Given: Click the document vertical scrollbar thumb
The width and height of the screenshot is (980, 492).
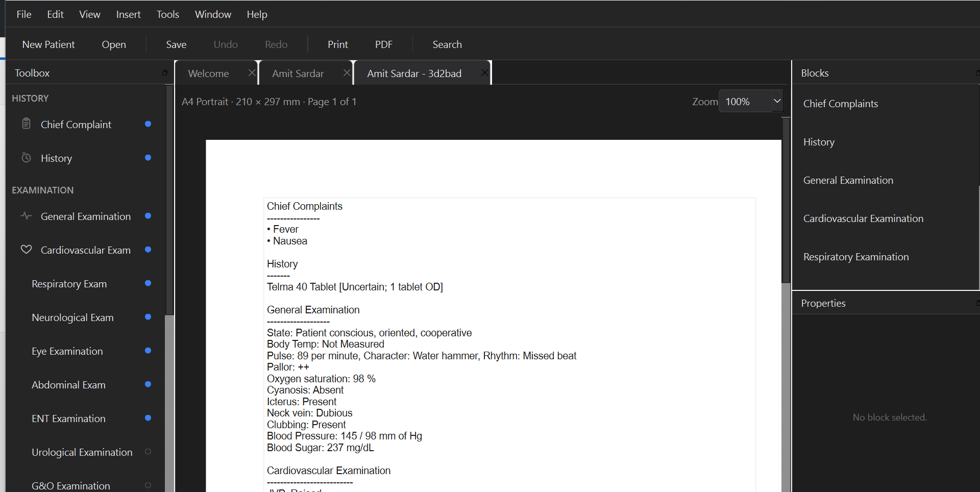Looking at the screenshot, I should point(786,200).
